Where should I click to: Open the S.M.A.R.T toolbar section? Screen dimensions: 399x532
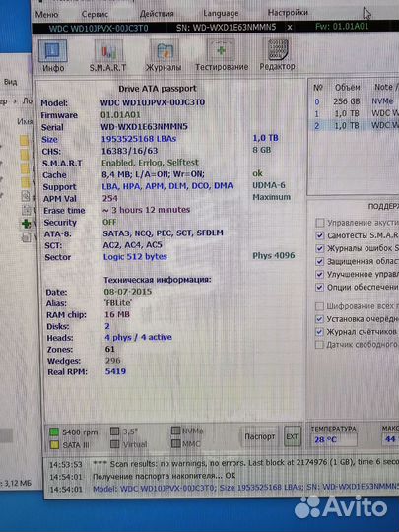(x=108, y=56)
